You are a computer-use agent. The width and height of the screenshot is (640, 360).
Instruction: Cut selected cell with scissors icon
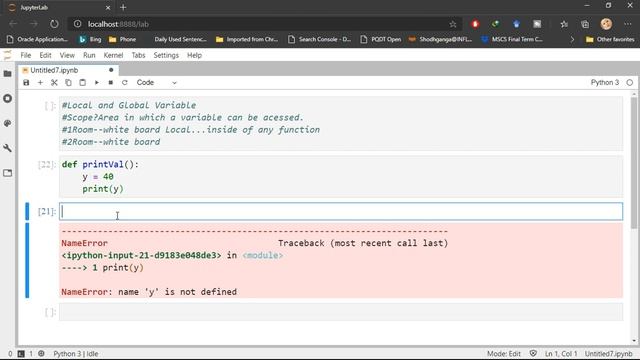(x=54, y=82)
